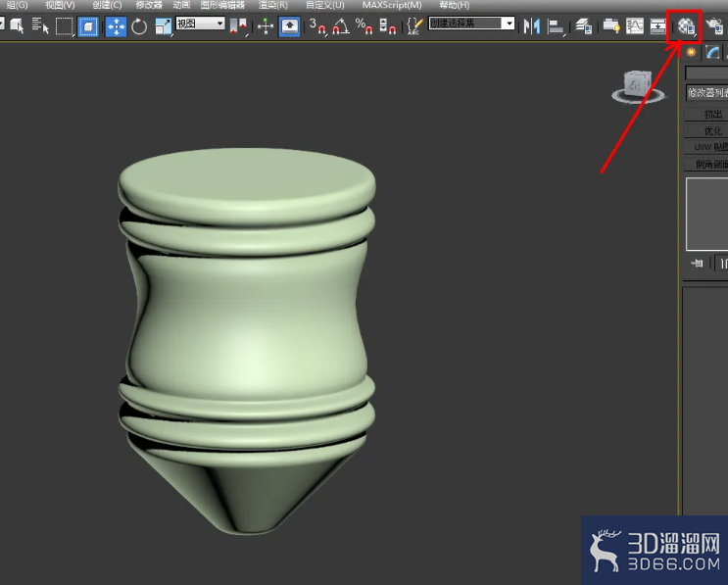The width and height of the screenshot is (728, 585).
Task: Open the 创建(C) menu
Action: click(107, 5)
